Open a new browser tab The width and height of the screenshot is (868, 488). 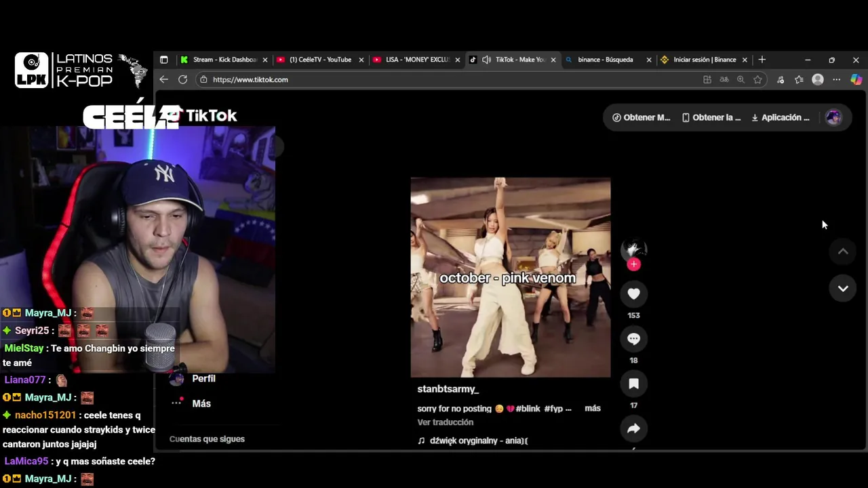(x=762, y=60)
